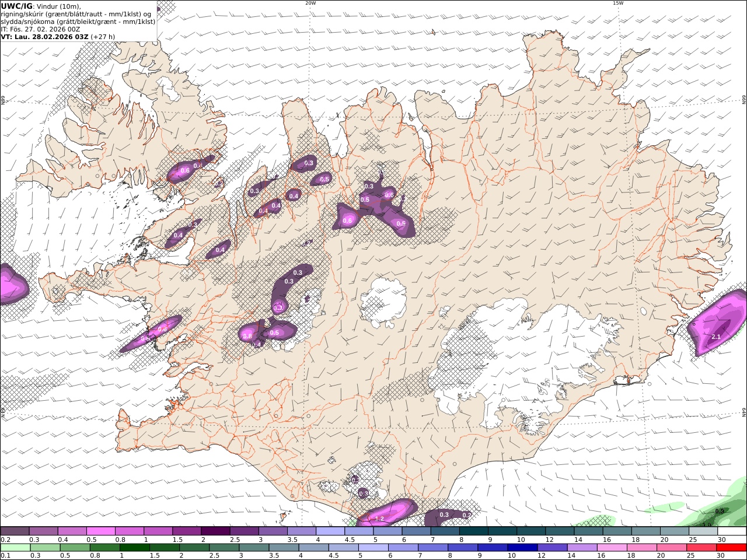Click the 'UWC/IG' title text
The height and width of the screenshot is (560, 747).
(x=17, y=6)
